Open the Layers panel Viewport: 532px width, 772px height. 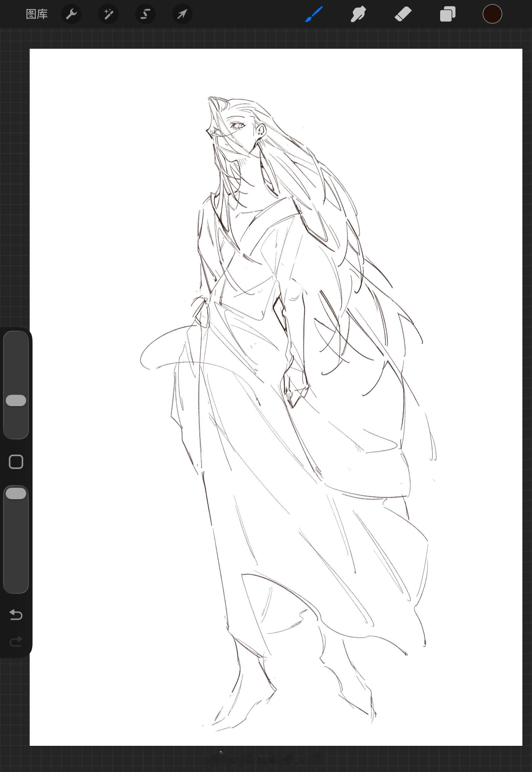[x=447, y=14]
